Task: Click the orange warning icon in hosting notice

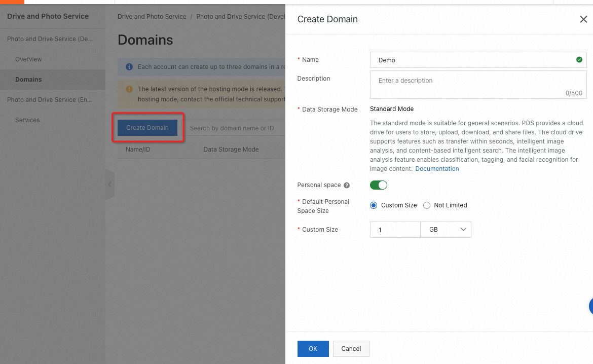Action: pos(129,89)
